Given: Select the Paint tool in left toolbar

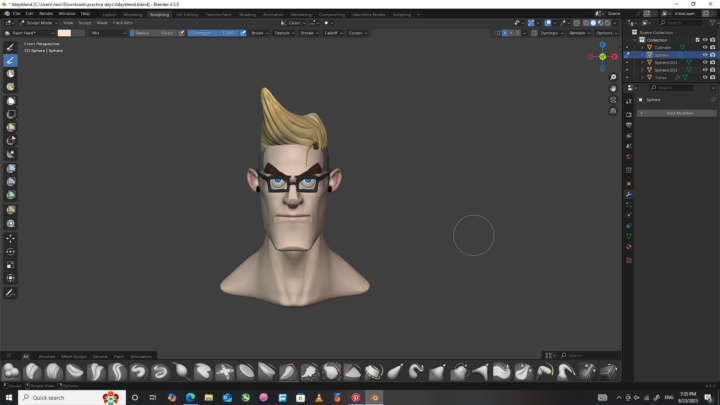Looking at the screenshot, I should [x=10, y=60].
